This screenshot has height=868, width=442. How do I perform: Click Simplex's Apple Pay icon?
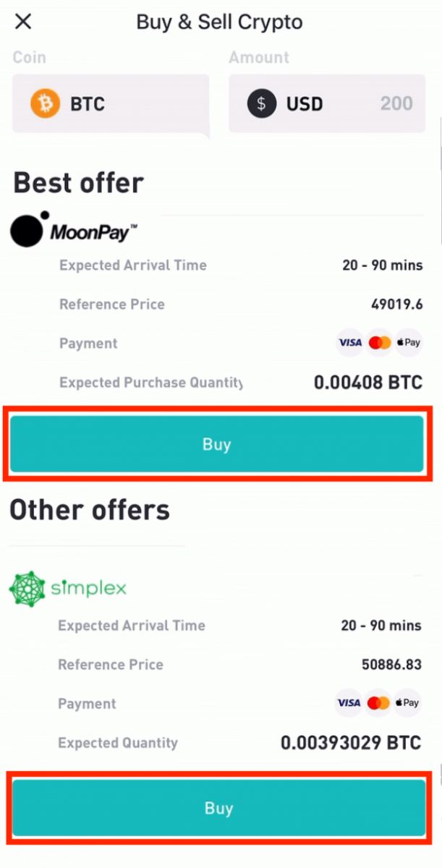click(x=407, y=703)
